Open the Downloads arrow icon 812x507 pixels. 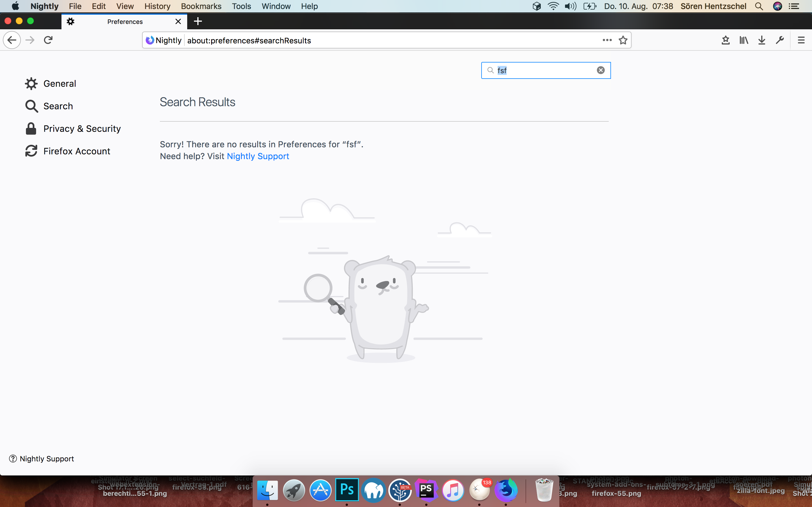[762, 40]
